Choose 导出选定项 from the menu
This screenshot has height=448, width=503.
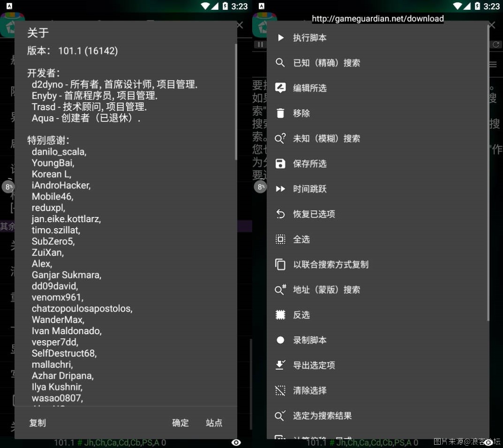click(x=377, y=365)
